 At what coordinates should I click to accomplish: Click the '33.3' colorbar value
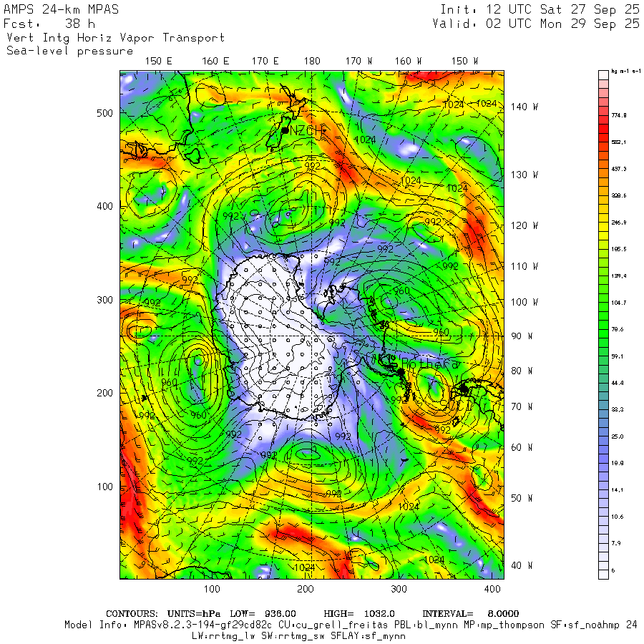click(x=618, y=409)
